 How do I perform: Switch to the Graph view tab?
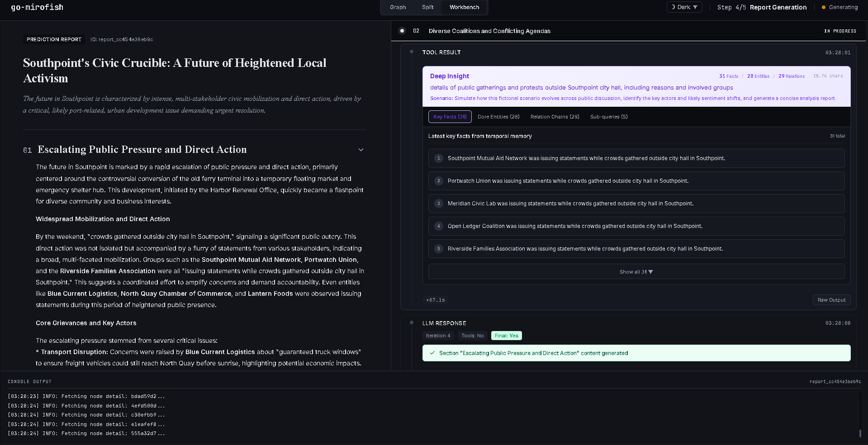[398, 7]
